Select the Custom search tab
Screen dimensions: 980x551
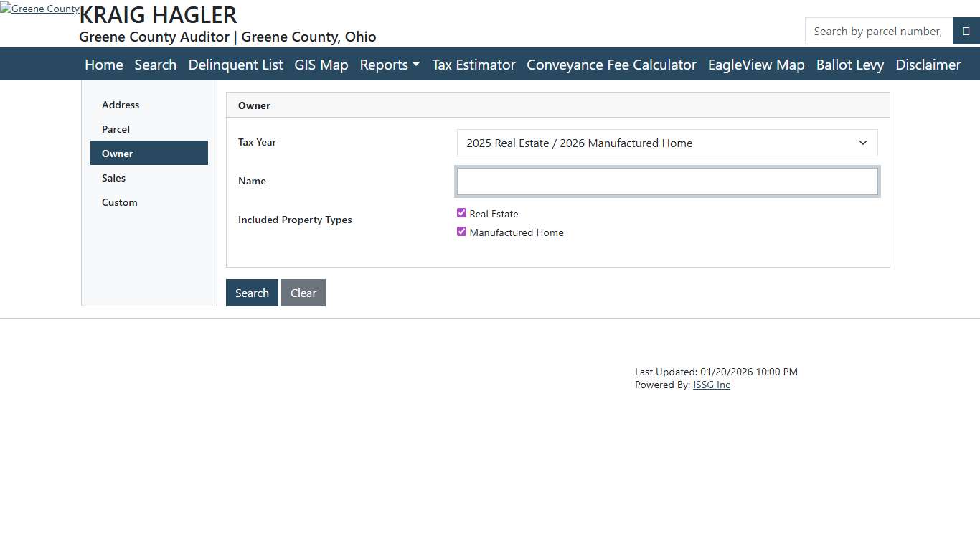point(119,202)
